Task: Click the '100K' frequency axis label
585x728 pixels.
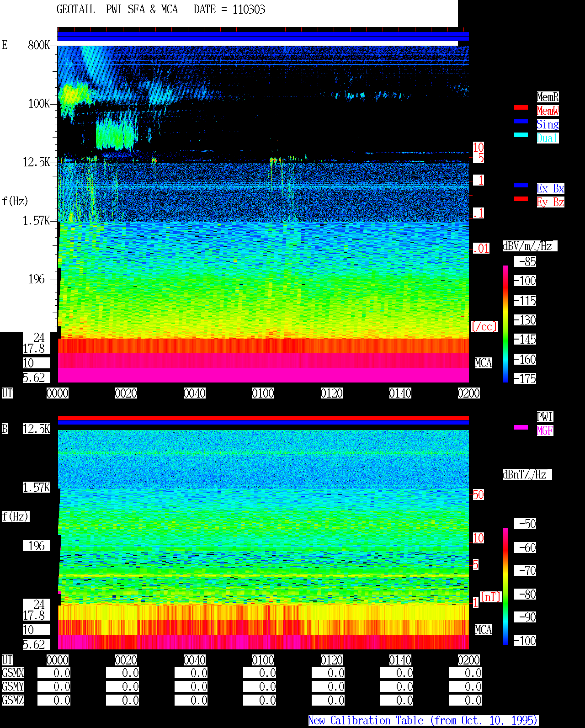Action: click(39, 103)
